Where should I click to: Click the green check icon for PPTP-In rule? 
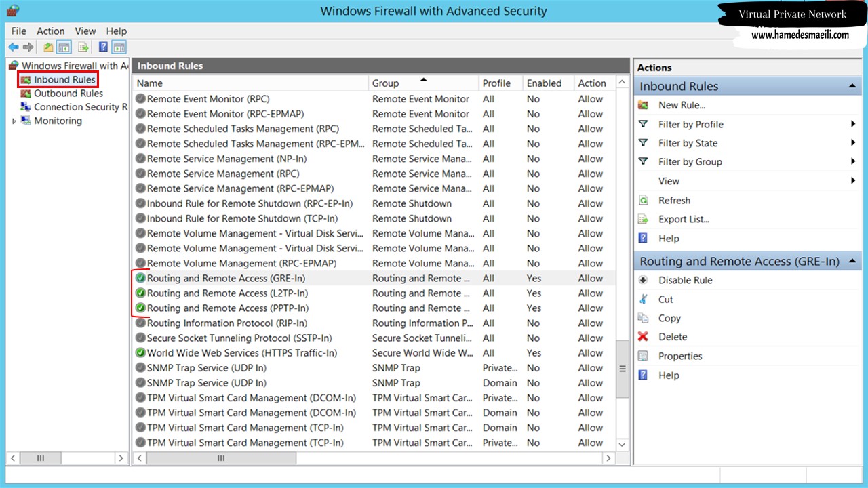[x=140, y=308]
